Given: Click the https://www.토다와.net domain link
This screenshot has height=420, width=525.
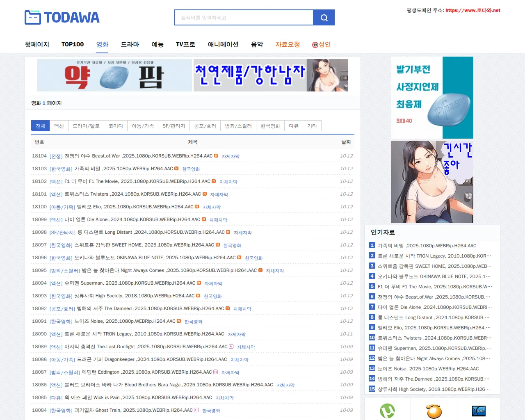Looking at the screenshot, I should 472,11.
